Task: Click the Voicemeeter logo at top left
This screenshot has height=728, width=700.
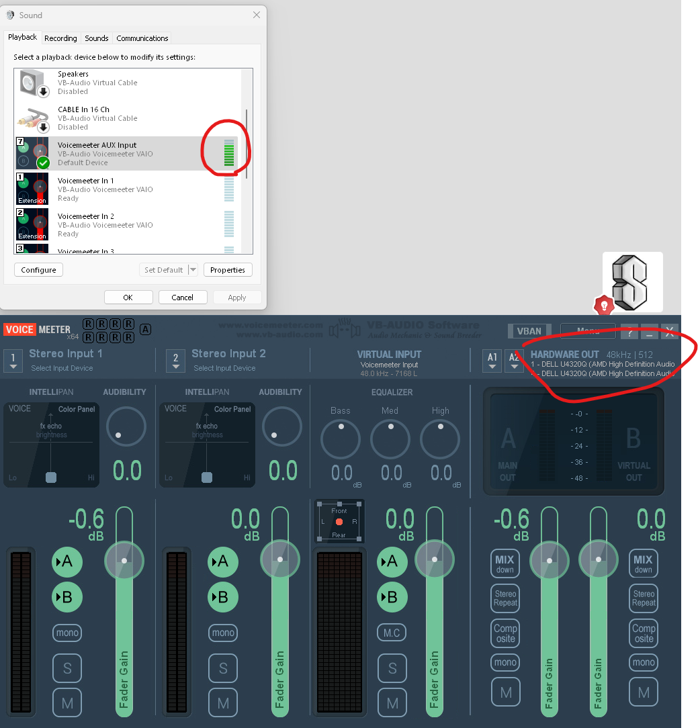Action: click(x=37, y=330)
